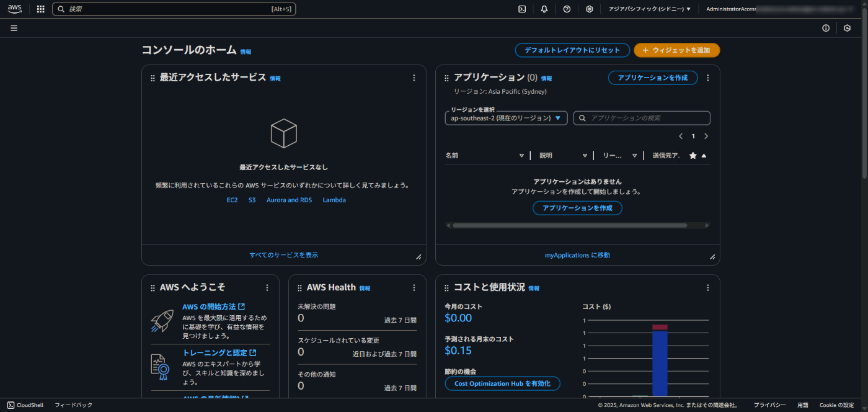Launch CloudShell from top bar icon

pos(522,9)
